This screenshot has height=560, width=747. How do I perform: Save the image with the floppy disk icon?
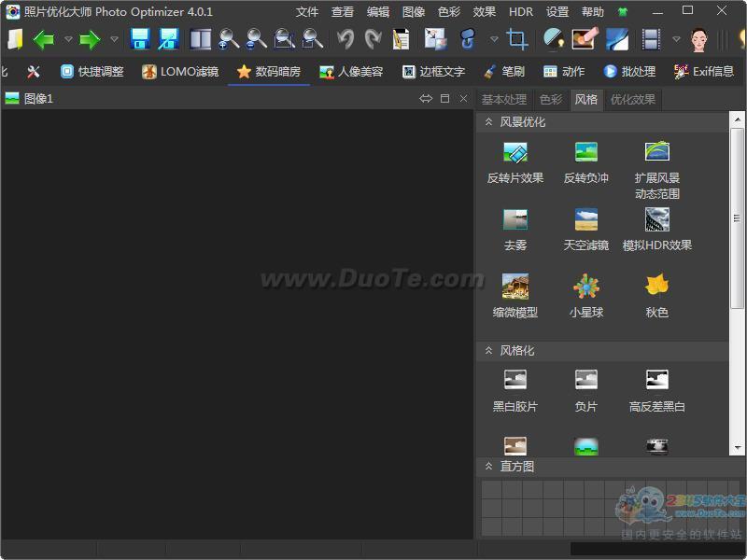140,39
